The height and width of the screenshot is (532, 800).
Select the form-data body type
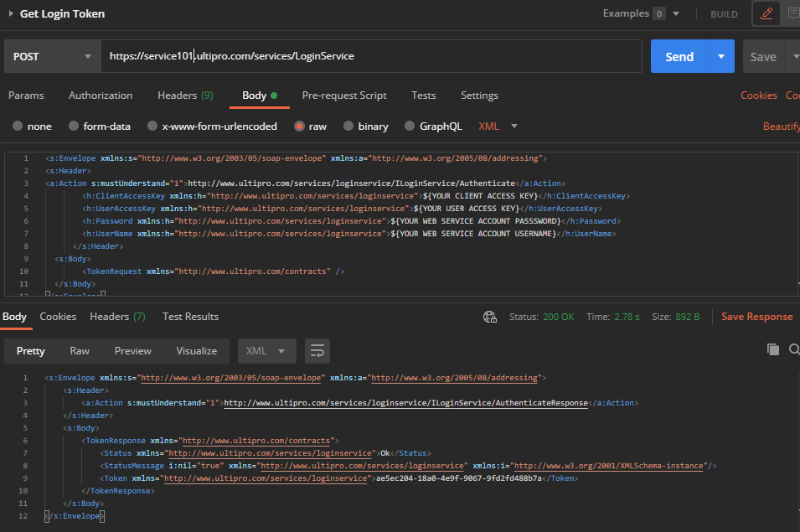[x=100, y=126]
